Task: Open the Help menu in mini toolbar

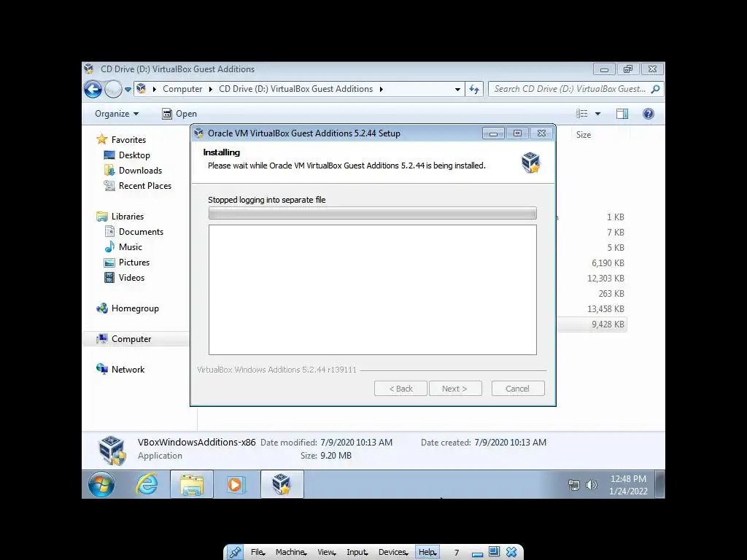Action: point(427,552)
